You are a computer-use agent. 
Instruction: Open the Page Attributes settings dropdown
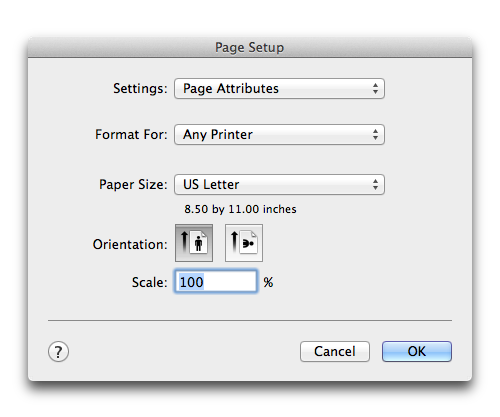[x=279, y=89]
